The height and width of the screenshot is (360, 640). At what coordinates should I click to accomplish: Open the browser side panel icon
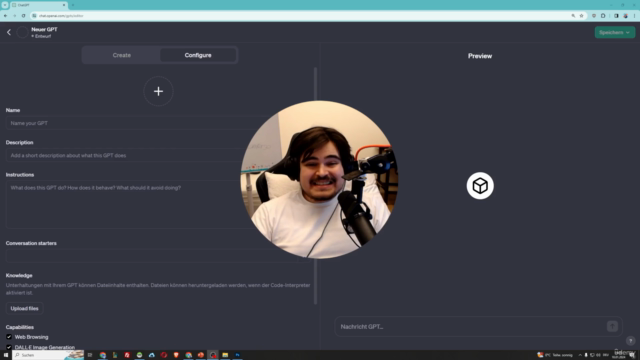[616, 16]
